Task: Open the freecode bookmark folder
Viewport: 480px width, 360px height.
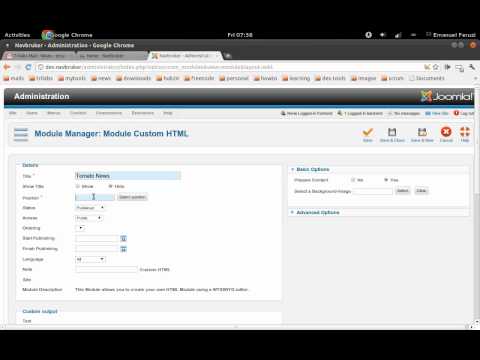Action: (x=199, y=78)
